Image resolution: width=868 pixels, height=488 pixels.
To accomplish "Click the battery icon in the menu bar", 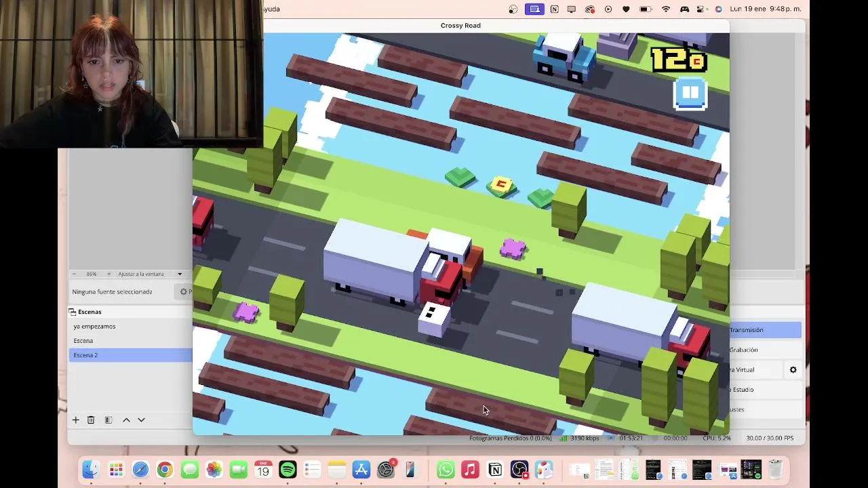I will pos(646,9).
